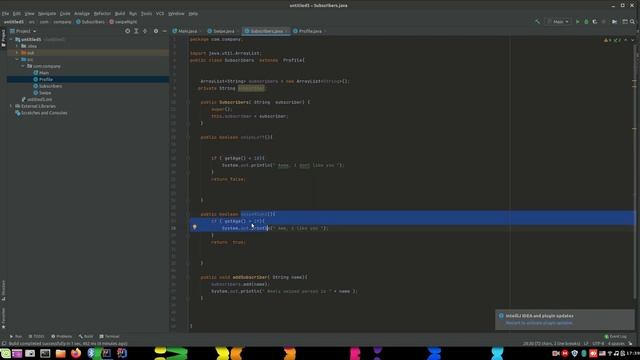Open Edit menu
640x360 pixels.
[17, 13]
